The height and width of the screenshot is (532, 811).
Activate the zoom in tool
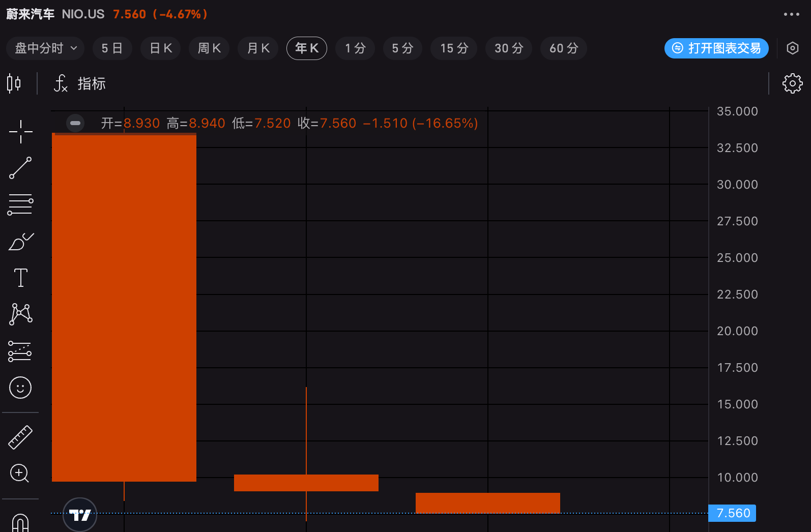tap(20, 474)
